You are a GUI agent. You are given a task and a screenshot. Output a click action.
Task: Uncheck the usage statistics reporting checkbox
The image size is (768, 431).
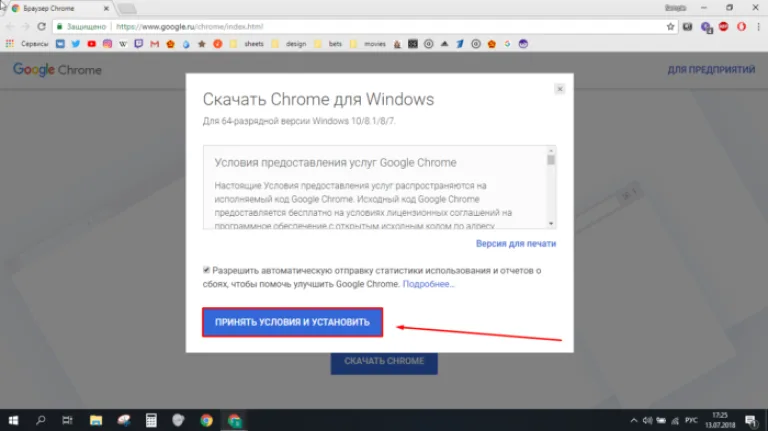pyautogui.click(x=206, y=270)
